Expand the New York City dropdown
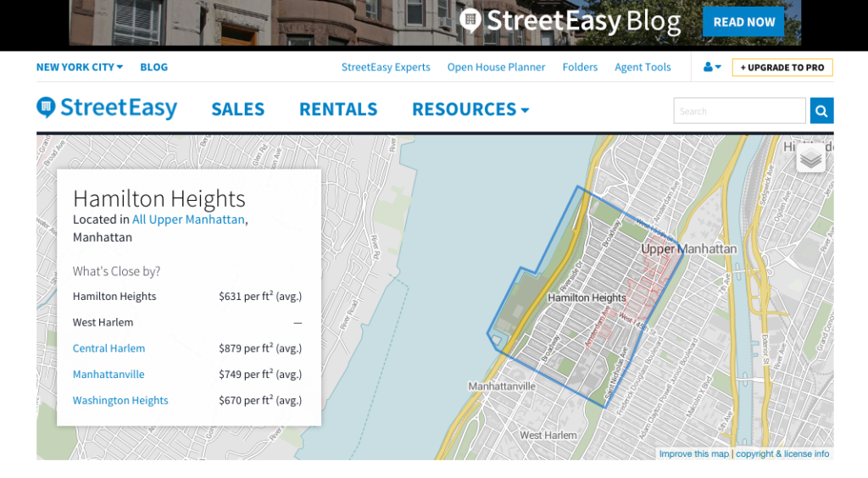Screen dimensions: 868x478 click(x=80, y=67)
